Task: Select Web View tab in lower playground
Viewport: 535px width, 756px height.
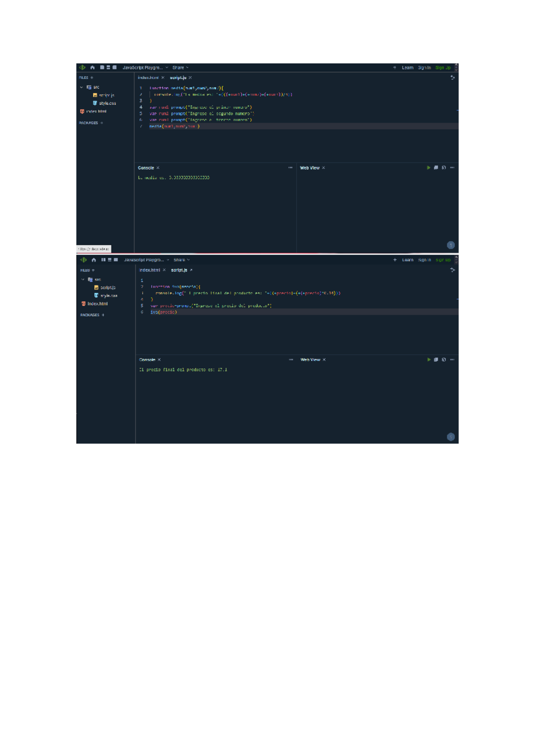Action: (310, 360)
